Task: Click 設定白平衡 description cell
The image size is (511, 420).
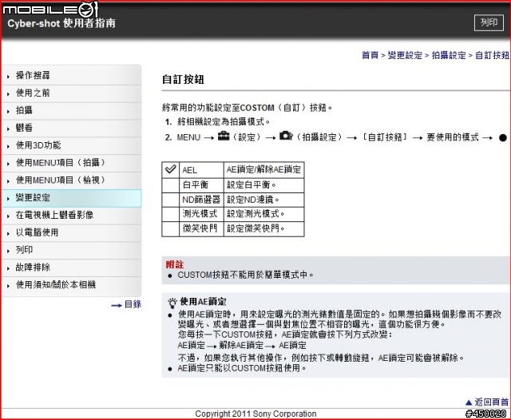Action: [264, 185]
